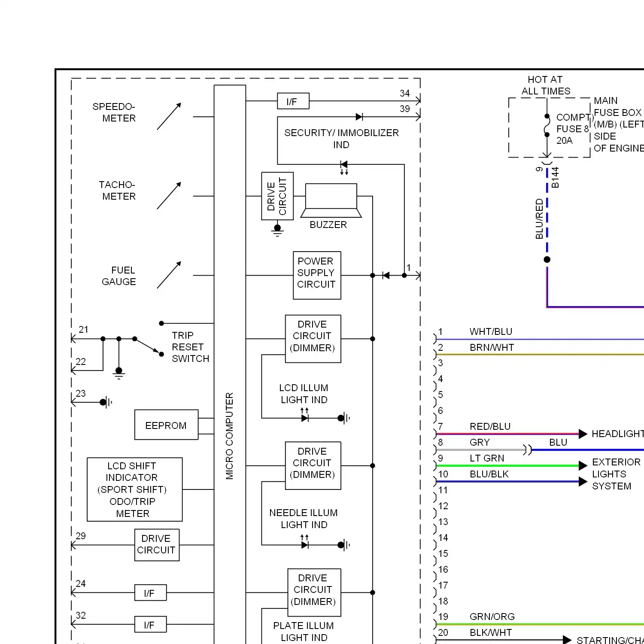This screenshot has width=644, height=644.
Task: Click the HOT AT ALL TIMES label
Action: pos(546,85)
